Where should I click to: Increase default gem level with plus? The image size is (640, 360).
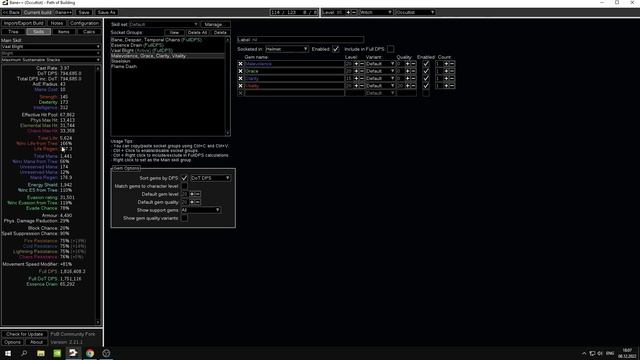[192, 194]
